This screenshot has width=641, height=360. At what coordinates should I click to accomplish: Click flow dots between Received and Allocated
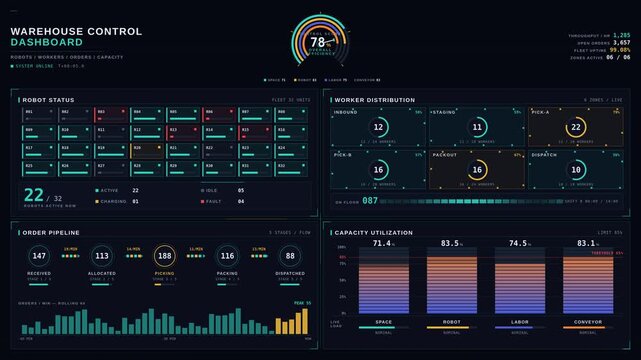(70, 256)
